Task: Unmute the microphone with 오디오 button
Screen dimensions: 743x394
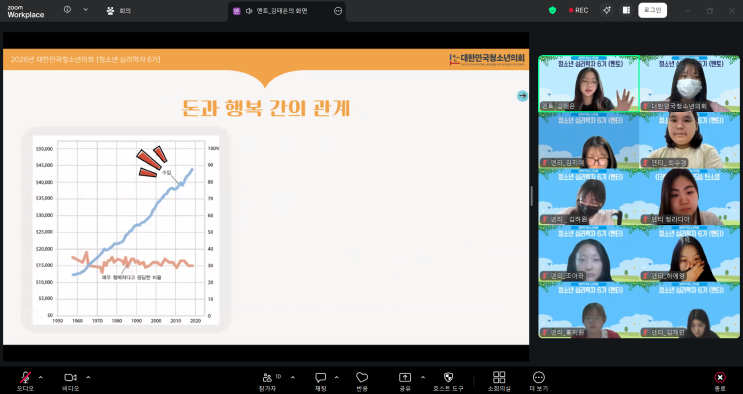Action: [25, 381]
